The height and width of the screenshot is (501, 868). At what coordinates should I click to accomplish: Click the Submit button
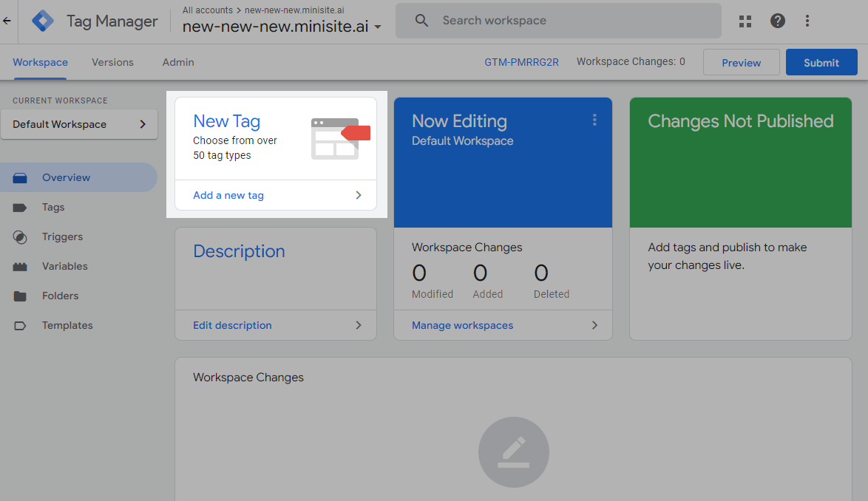click(821, 62)
